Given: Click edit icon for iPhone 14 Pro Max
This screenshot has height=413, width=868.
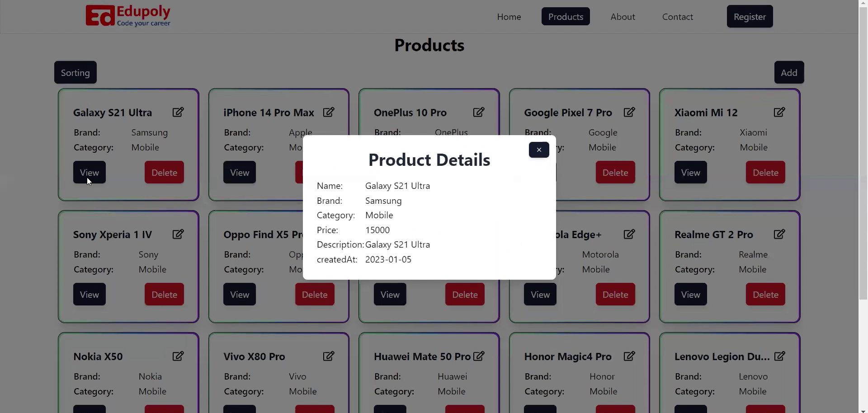Looking at the screenshot, I should point(329,112).
